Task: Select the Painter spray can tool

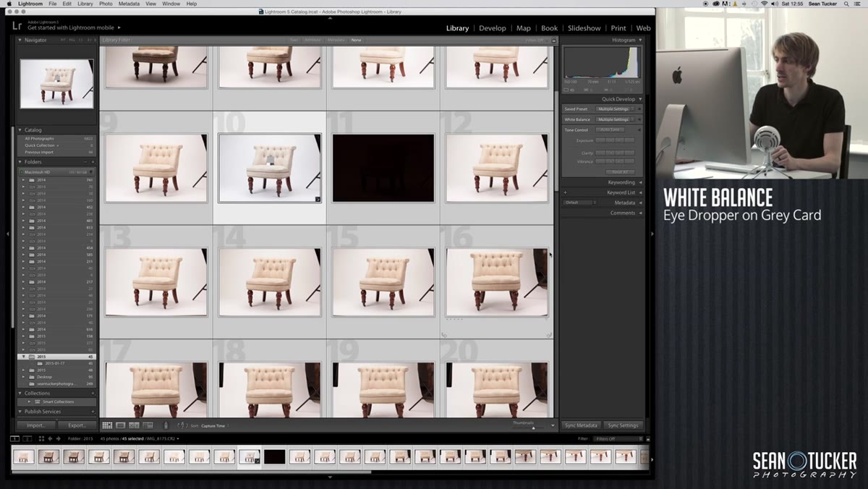Action: point(166,425)
